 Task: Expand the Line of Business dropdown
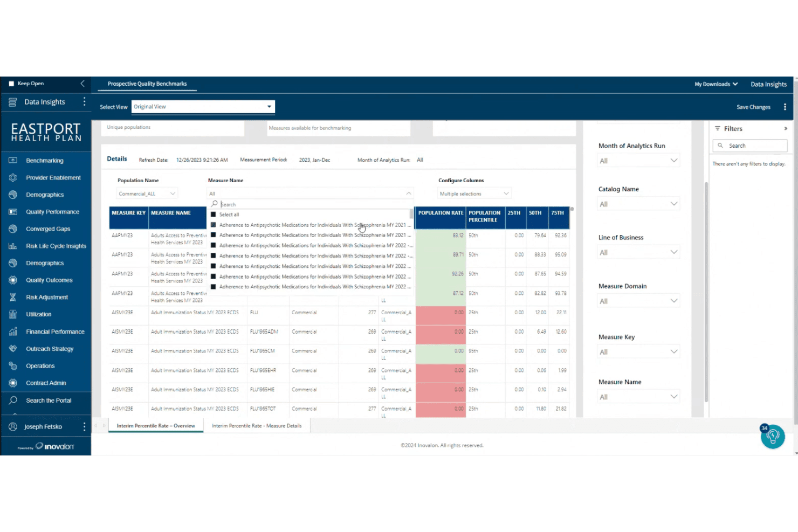coord(638,252)
